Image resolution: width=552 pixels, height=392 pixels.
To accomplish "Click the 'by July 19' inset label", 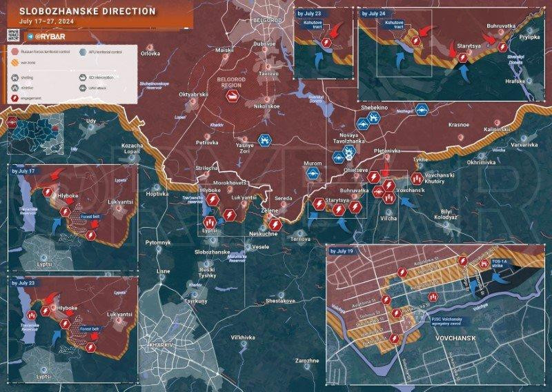I will tap(342, 251).
